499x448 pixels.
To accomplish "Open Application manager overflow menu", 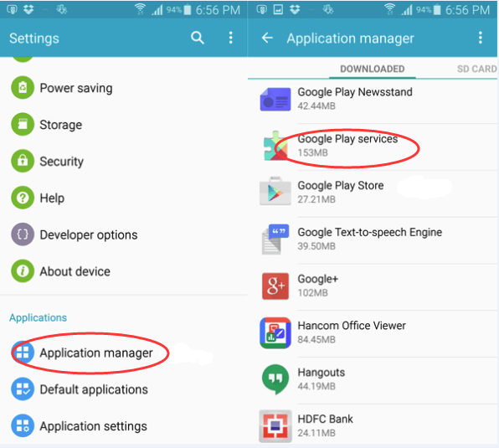I will point(481,38).
